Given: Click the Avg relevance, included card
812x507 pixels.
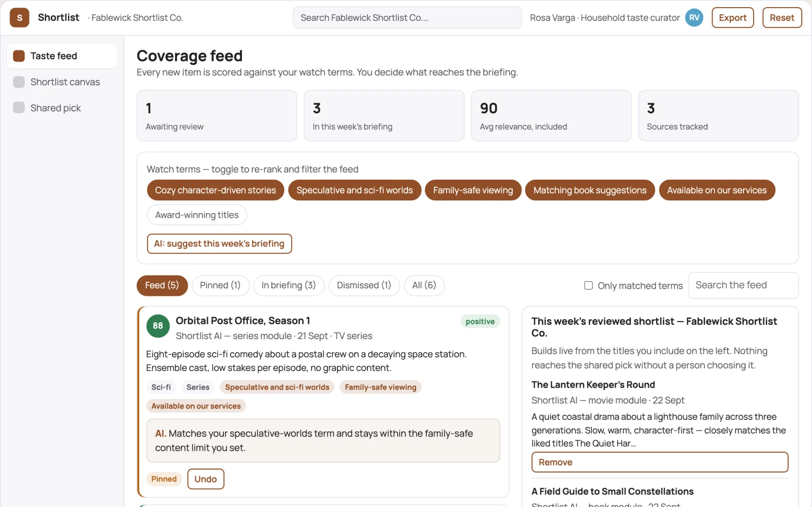Looking at the screenshot, I should (551, 116).
